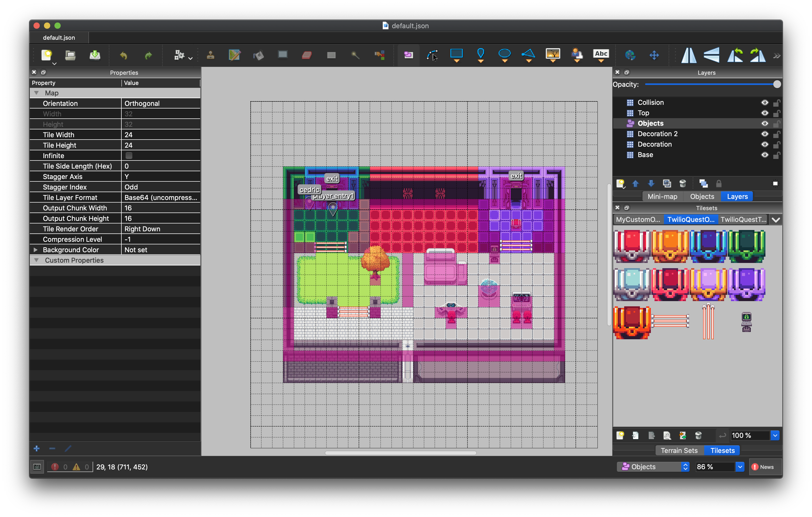Add a custom property with plus button

tap(37, 448)
